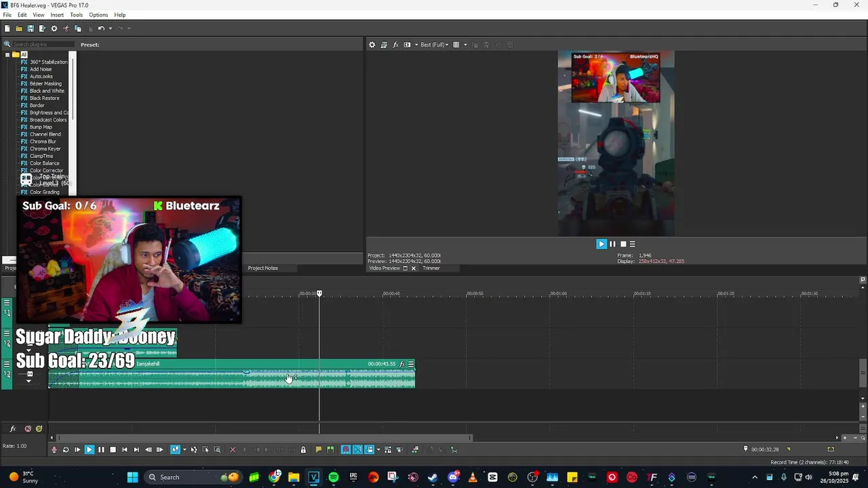Select the Bézier Masking effect
This screenshot has width=868, height=488.
coord(45,83)
